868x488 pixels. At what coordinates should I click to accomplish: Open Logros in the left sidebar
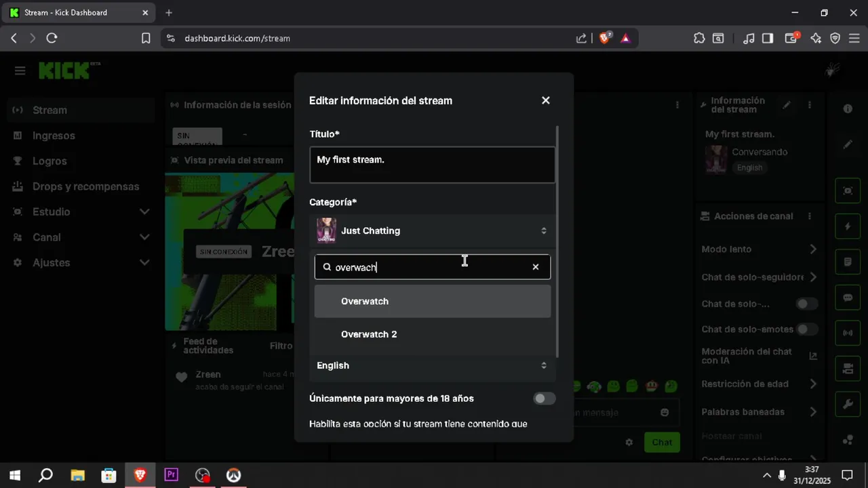coord(81,161)
